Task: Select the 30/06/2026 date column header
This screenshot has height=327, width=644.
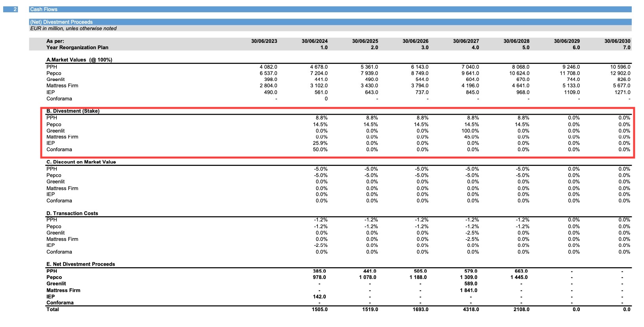Action: point(415,41)
